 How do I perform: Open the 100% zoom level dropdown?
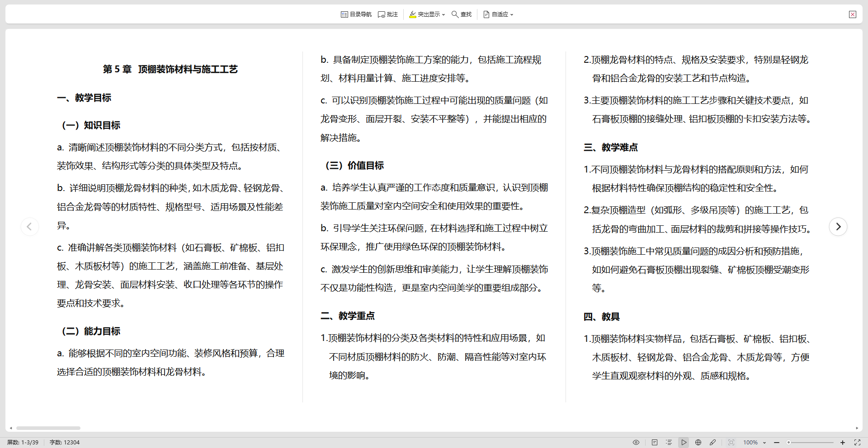(754, 443)
